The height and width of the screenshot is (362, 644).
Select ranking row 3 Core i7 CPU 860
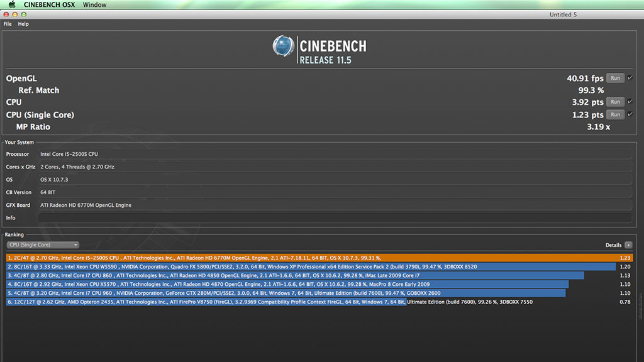tap(319, 275)
